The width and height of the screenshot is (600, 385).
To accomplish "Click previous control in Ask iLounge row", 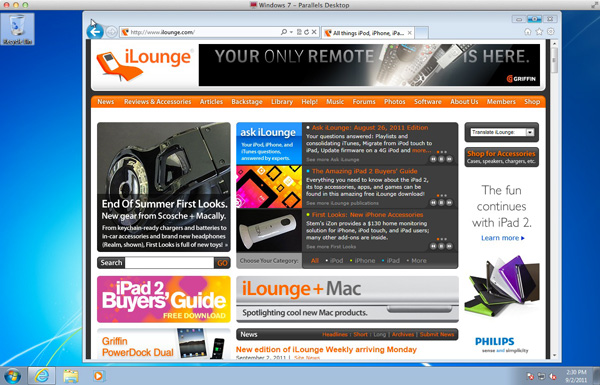I will 433,159.
